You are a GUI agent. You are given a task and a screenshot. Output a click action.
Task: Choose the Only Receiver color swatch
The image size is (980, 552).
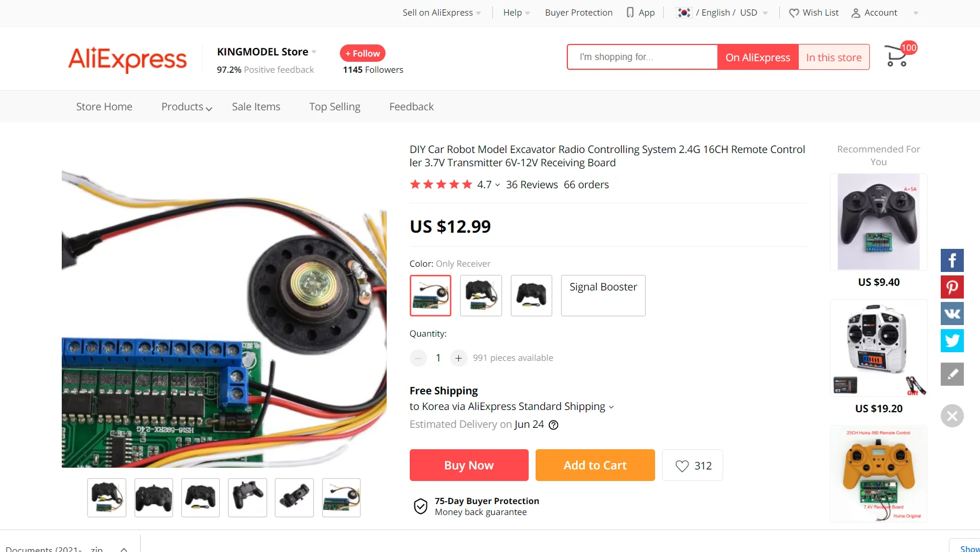point(431,296)
